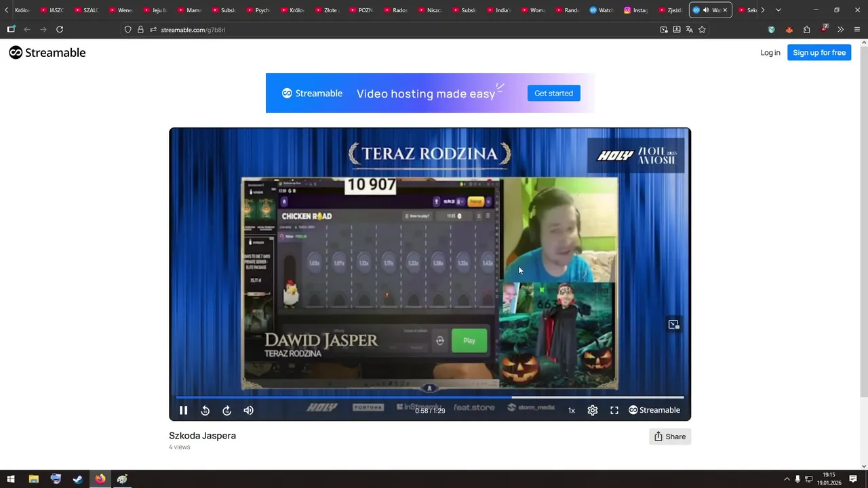Show site security lock information
Image resolution: width=868 pixels, height=488 pixels.
(x=140, y=29)
